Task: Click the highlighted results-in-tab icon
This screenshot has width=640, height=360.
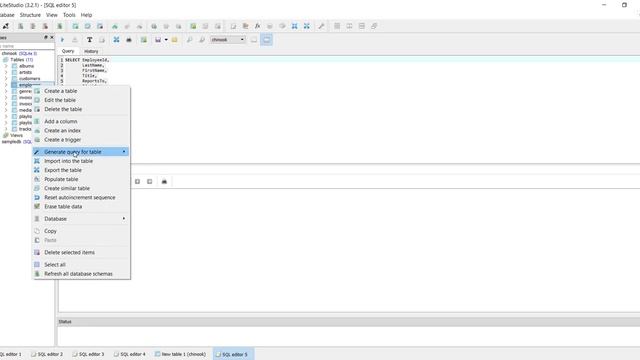Action: pyautogui.click(x=267, y=40)
